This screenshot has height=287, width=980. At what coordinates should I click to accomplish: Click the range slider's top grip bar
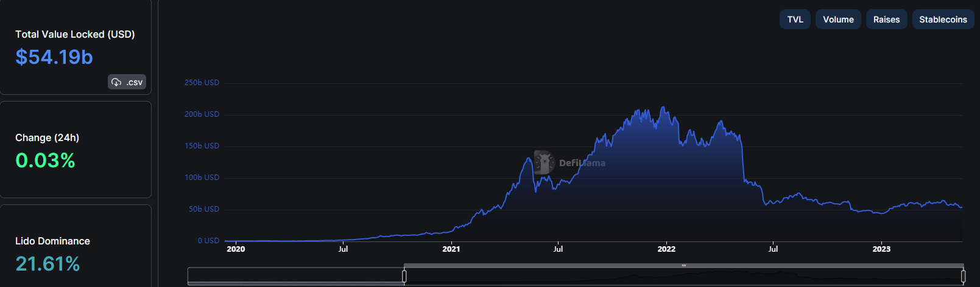(x=683, y=265)
